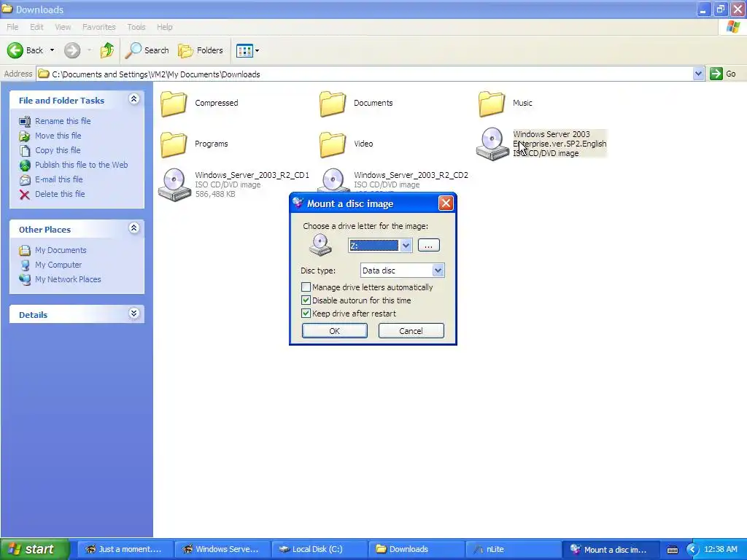Open the Tools menu
The height and width of the screenshot is (560, 747).
[x=136, y=27]
